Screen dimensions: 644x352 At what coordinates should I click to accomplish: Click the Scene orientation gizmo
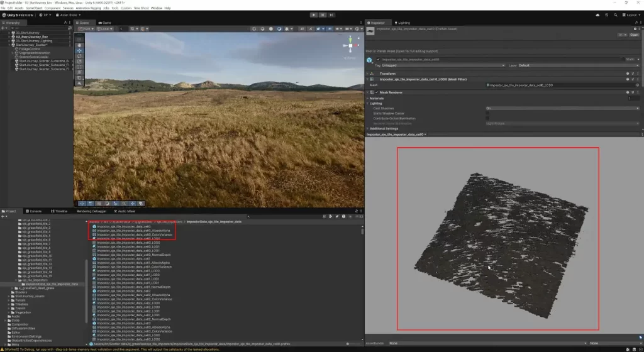352,44
